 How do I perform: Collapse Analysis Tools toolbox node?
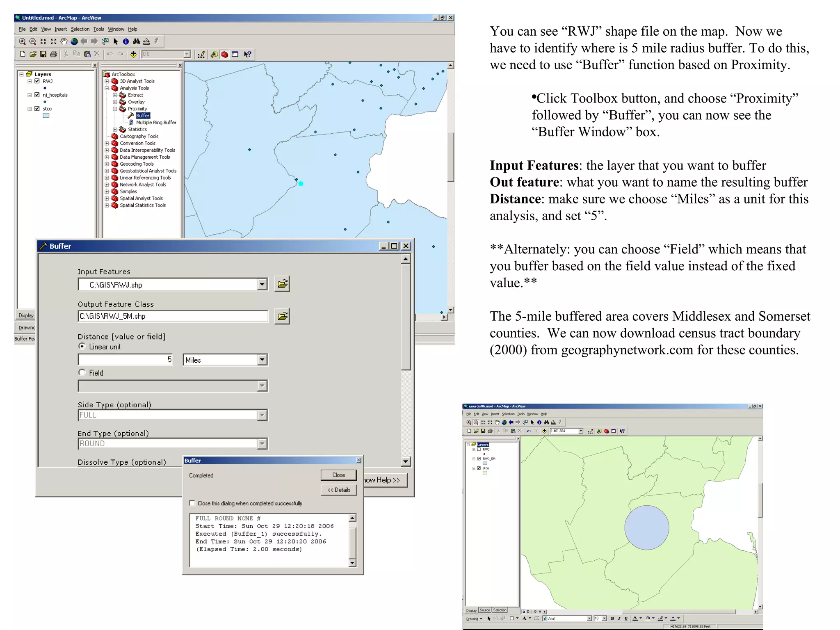click(107, 88)
